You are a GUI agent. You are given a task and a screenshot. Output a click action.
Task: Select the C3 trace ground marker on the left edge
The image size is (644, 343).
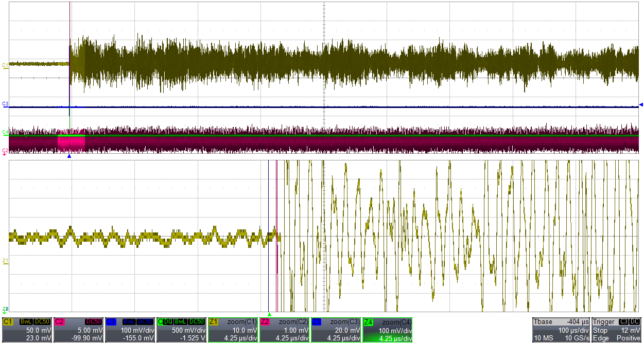pyautogui.click(x=5, y=104)
